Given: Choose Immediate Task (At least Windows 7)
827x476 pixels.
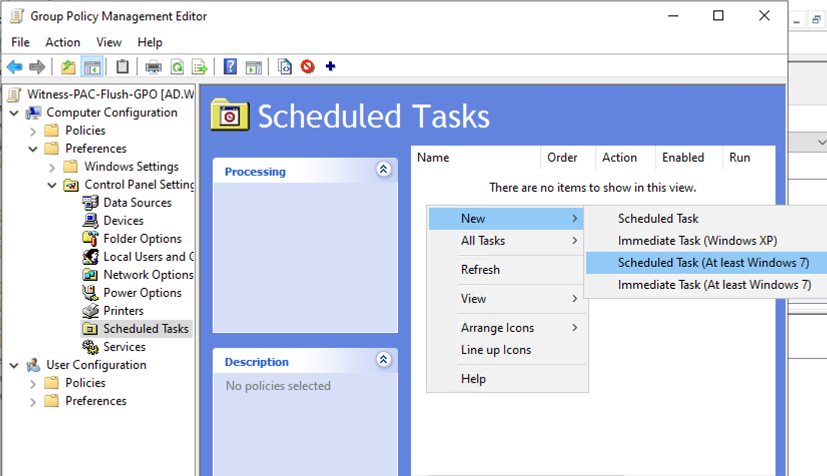Looking at the screenshot, I should click(x=706, y=285).
